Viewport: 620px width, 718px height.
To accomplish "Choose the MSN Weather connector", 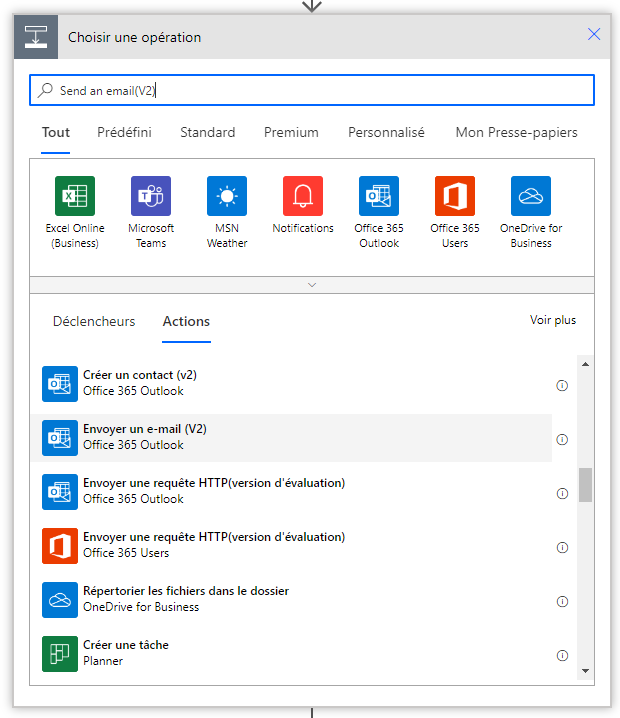I will [x=227, y=212].
